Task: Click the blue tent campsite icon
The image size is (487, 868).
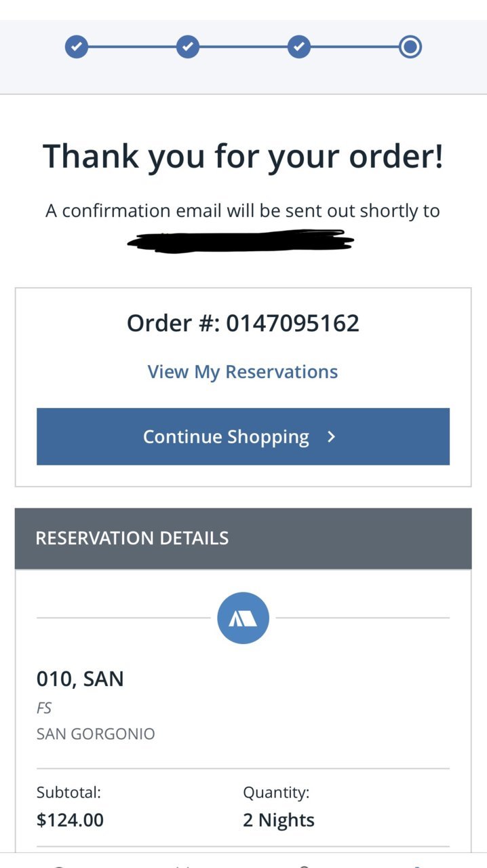Action: [x=243, y=618]
